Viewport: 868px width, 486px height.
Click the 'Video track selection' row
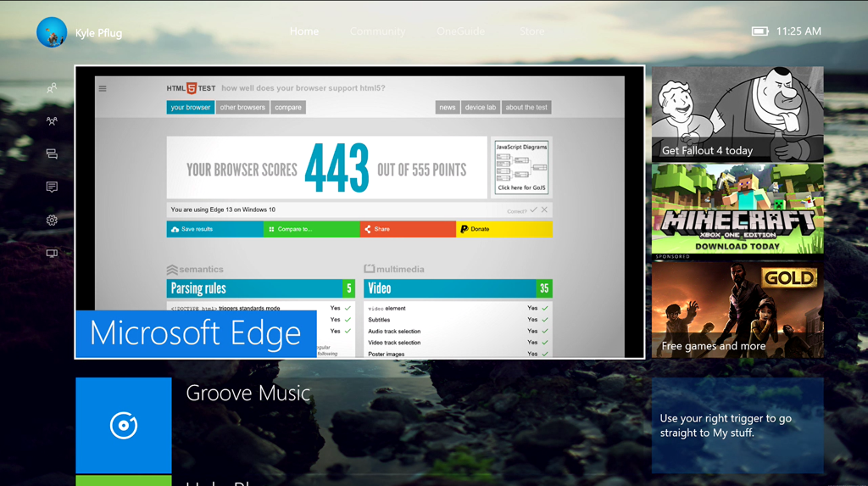[458, 343]
